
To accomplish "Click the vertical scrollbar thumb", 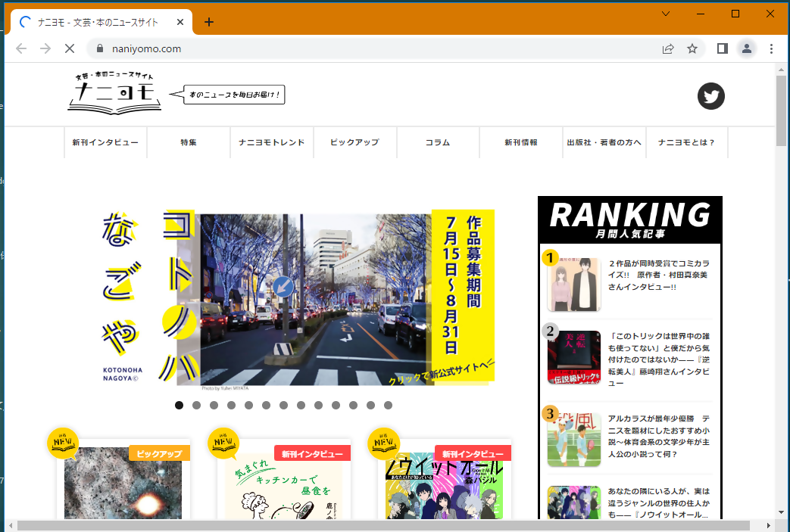I will tap(781, 110).
